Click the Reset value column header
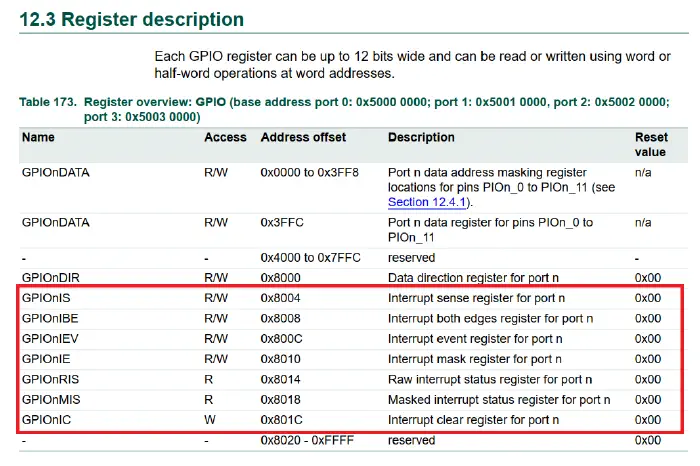 651,144
